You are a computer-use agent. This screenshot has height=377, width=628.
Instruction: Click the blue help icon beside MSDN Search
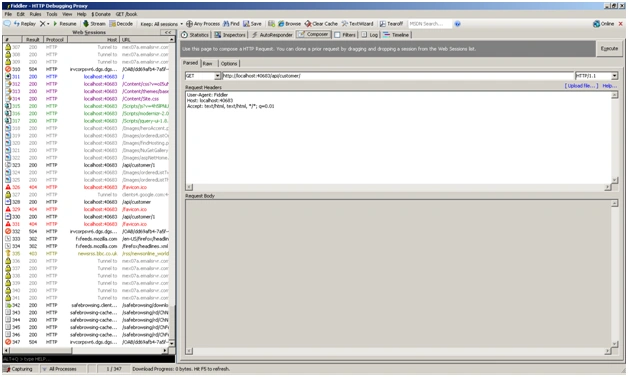tap(457, 24)
